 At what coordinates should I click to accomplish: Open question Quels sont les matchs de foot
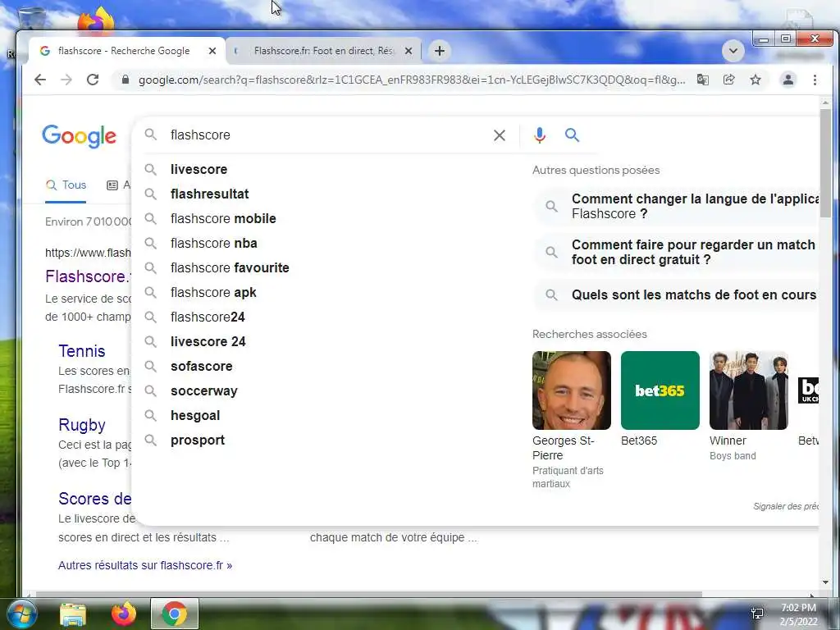click(676, 294)
